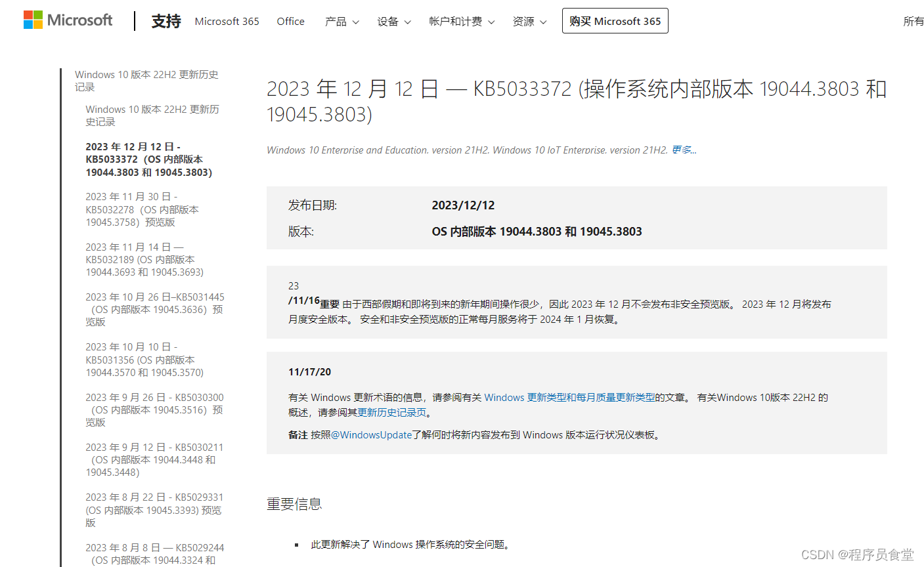The height and width of the screenshot is (567, 924).
Task: Open 更新历史记录页 link
Action: [x=392, y=413]
